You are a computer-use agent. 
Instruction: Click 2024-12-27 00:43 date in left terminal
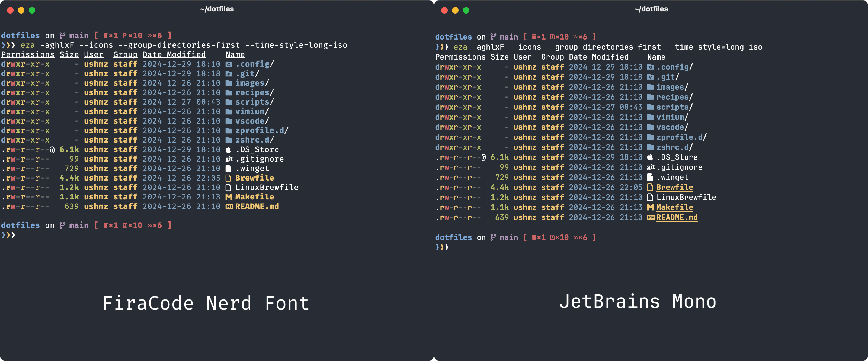click(x=181, y=102)
